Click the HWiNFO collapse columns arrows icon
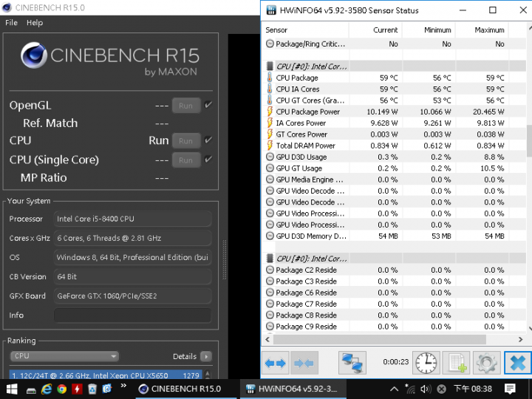Image resolution: width=532 pixels, height=399 pixels. [304, 363]
